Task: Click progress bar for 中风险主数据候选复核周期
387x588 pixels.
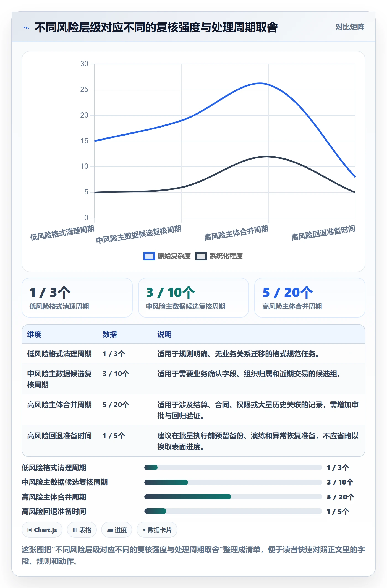Action: coord(233,482)
